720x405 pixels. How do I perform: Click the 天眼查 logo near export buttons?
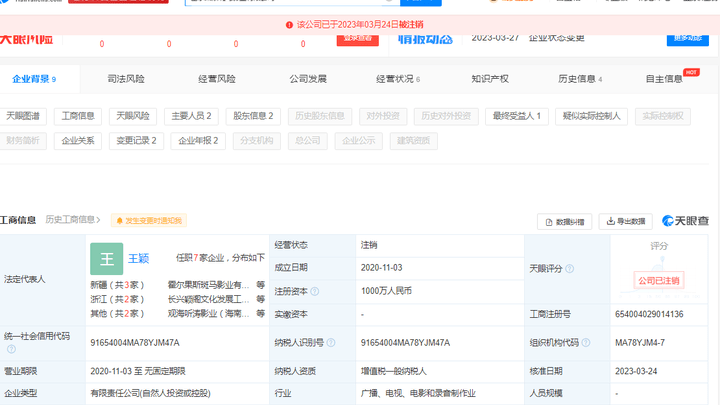pos(686,221)
